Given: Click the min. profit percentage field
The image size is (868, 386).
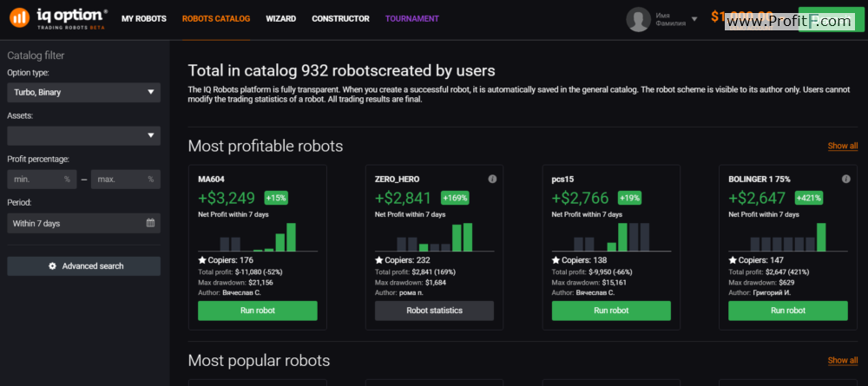Looking at the screenshot, I should (x=42, y=180).
